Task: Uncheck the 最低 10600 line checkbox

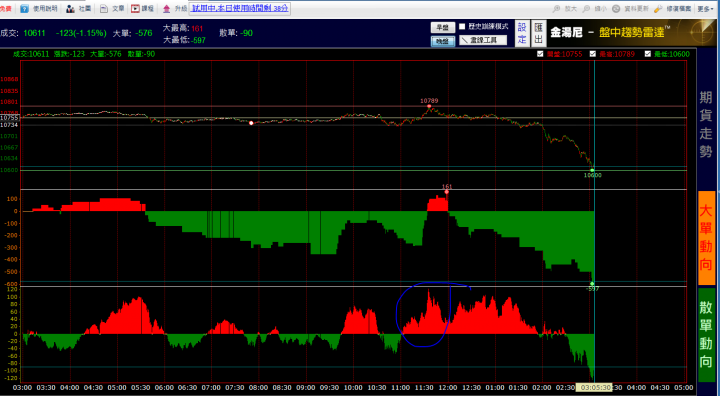Action: tap(648, 54)
